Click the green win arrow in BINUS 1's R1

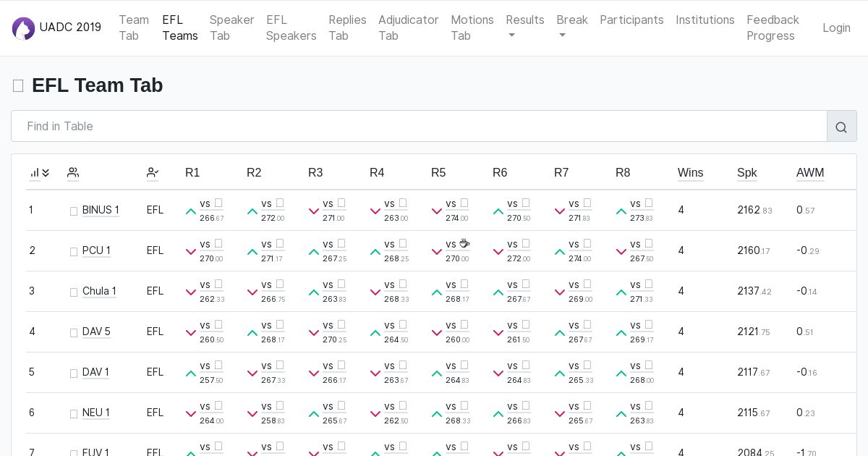click(191, 211)
